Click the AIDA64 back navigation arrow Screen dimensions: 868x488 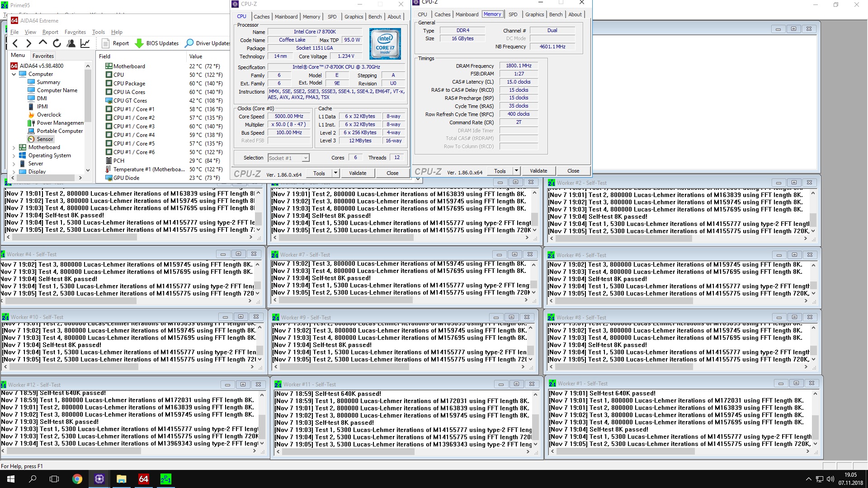[x=15, y=43]
